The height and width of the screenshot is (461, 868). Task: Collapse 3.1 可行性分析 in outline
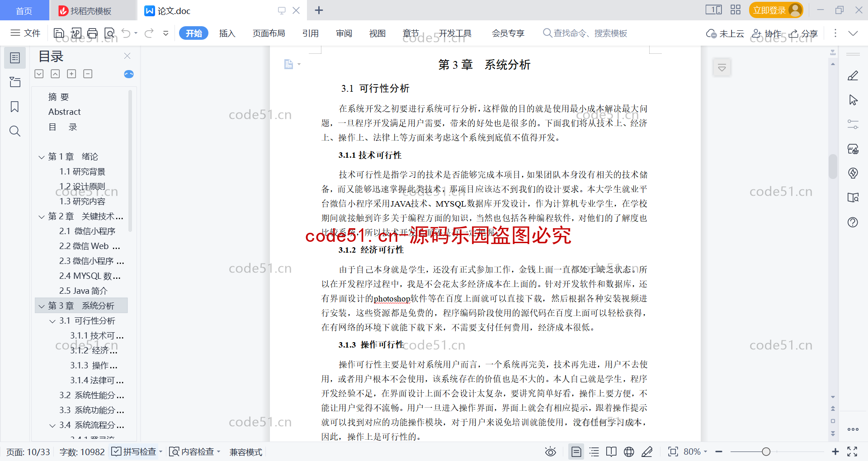coord(52,321)
